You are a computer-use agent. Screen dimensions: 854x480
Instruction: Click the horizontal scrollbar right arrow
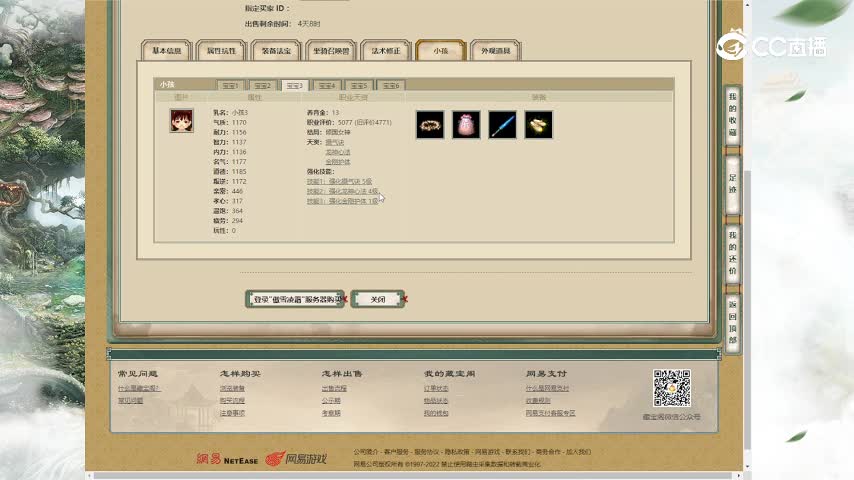pos(739,476)
